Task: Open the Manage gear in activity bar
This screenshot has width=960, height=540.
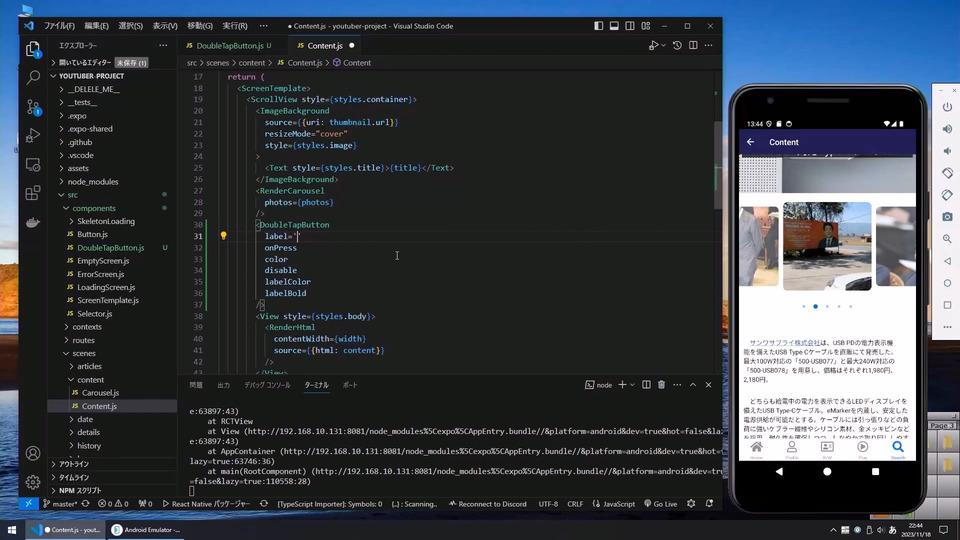Action: 33,482
